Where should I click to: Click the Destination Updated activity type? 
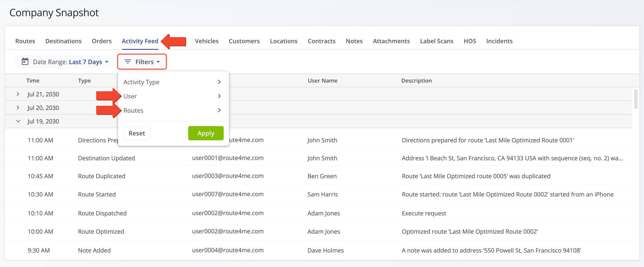click(x=106, y=158)
